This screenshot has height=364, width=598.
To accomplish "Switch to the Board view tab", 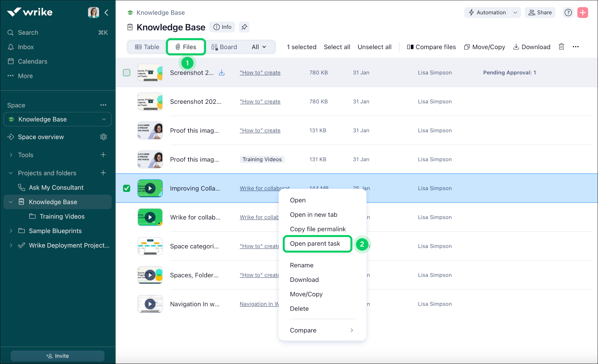I will coord(224,47).
